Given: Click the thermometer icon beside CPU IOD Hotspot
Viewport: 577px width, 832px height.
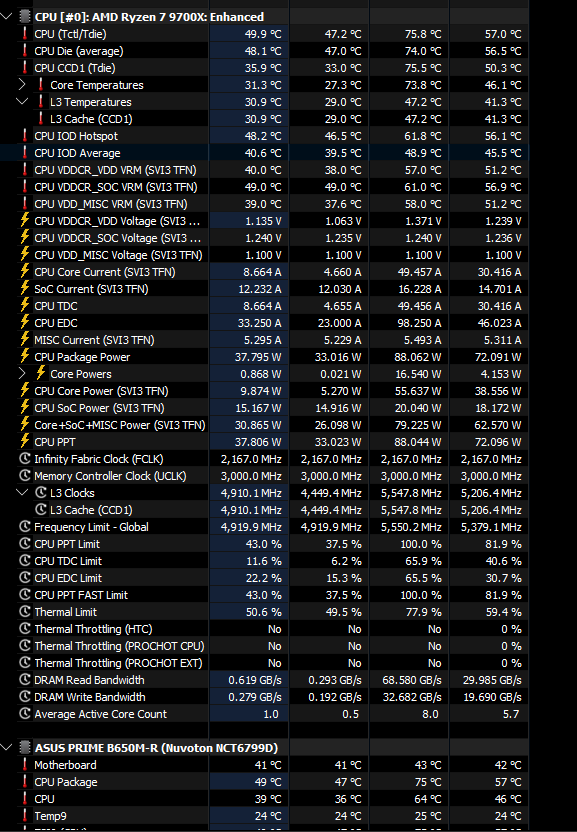Looking at the screenshot, I should tap(24, 136).
